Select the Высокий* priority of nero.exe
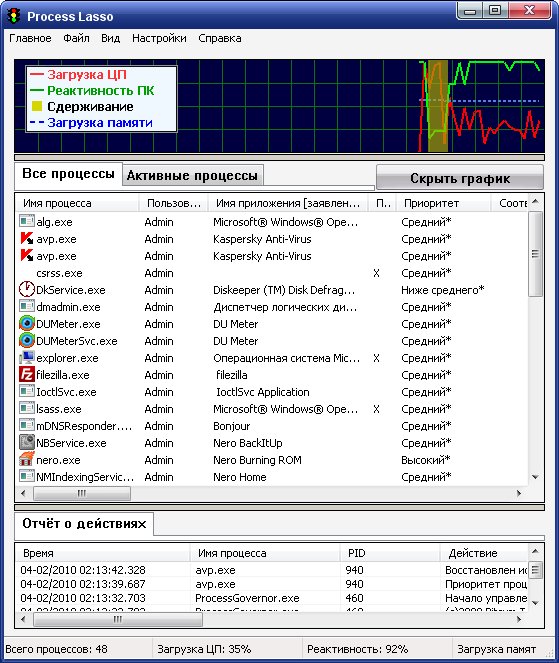This screenshot has width=559, height=663. pos(425,460)
